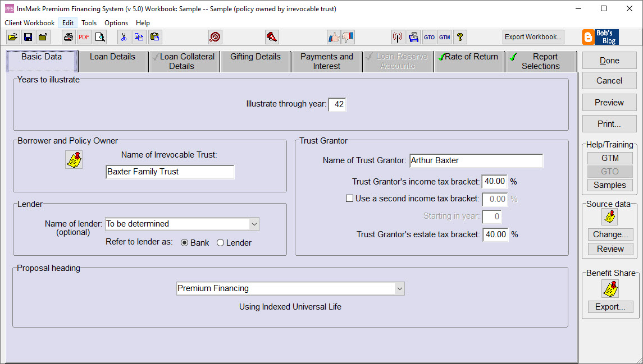Image resolution: width=643 pixels, height=364 pixels.
Task: Click the Samples button under Help/Training
Action: pyautogui.click(x=610, y=185)
